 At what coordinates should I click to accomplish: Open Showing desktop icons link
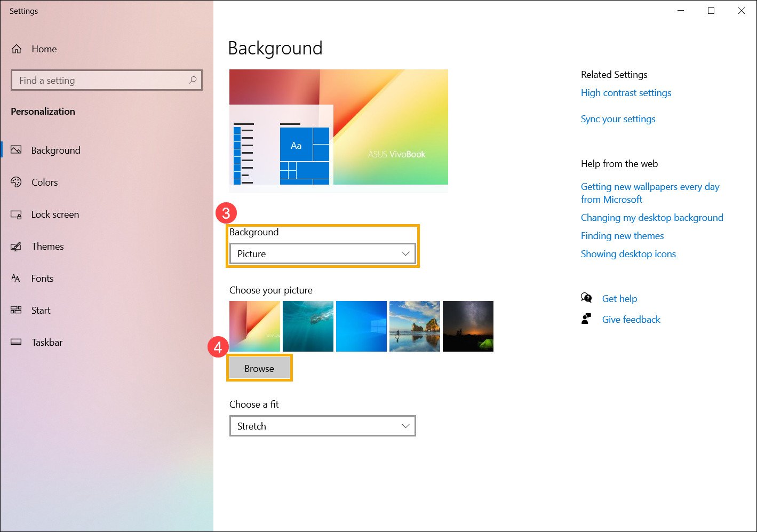628,254
